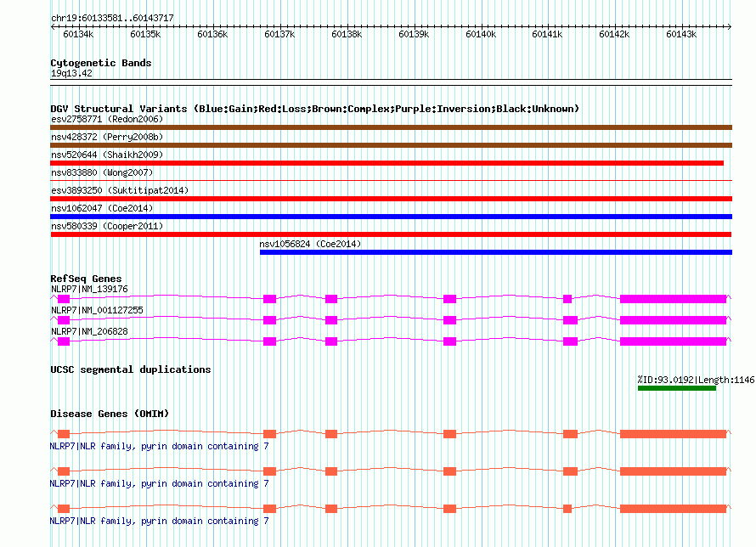Click the nsv428372 (Perry2008b) variant label

[x=107, y=137]
